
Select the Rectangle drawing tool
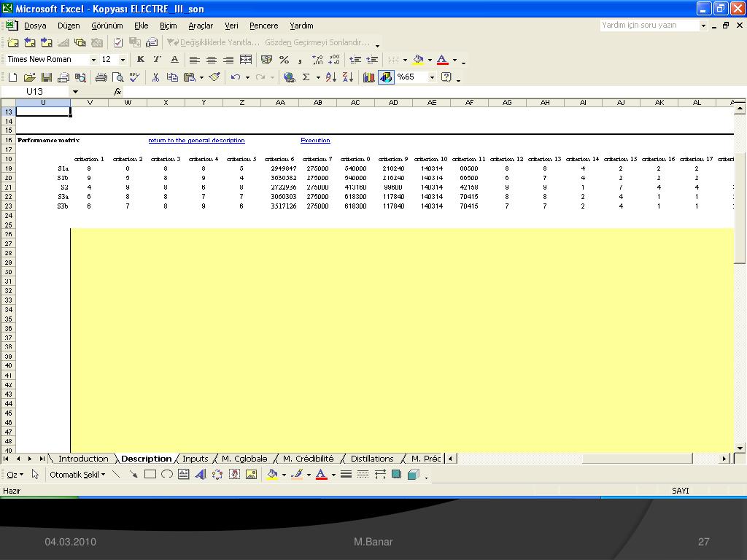tap(150, 475)
